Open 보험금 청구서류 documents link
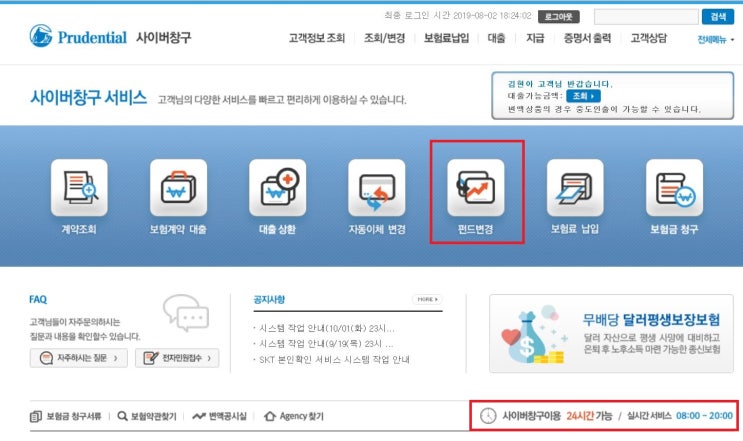The width and height of the screenshot is (743, 441). tap(66, 416)
